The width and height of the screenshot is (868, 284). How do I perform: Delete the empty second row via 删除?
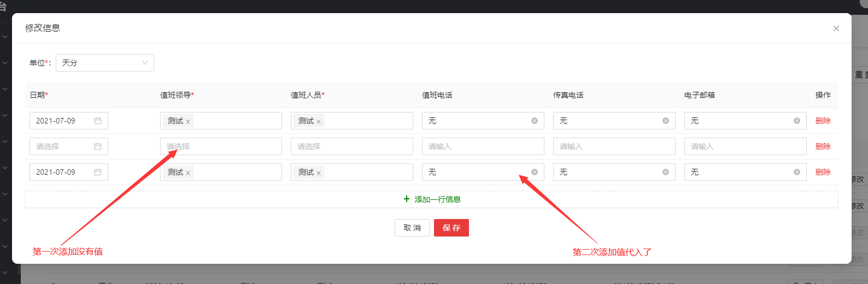pyautogui.click(x=823, y=146)
